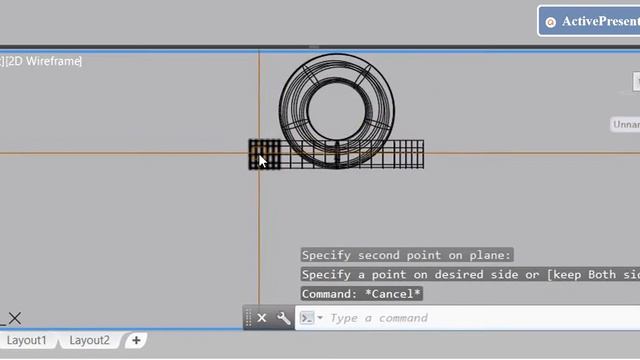Click the 'Command: *Cancel*' history line
The image size is (640, 360).
point(362,294)
